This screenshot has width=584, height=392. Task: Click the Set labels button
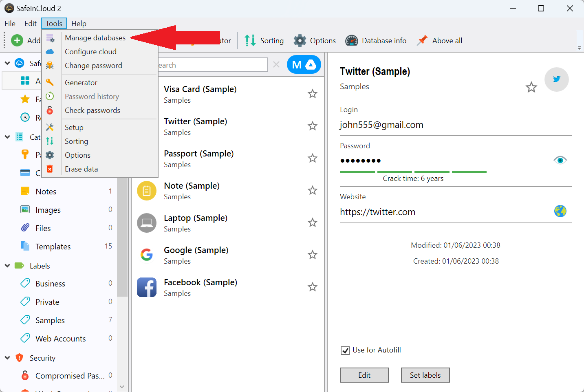425,375
